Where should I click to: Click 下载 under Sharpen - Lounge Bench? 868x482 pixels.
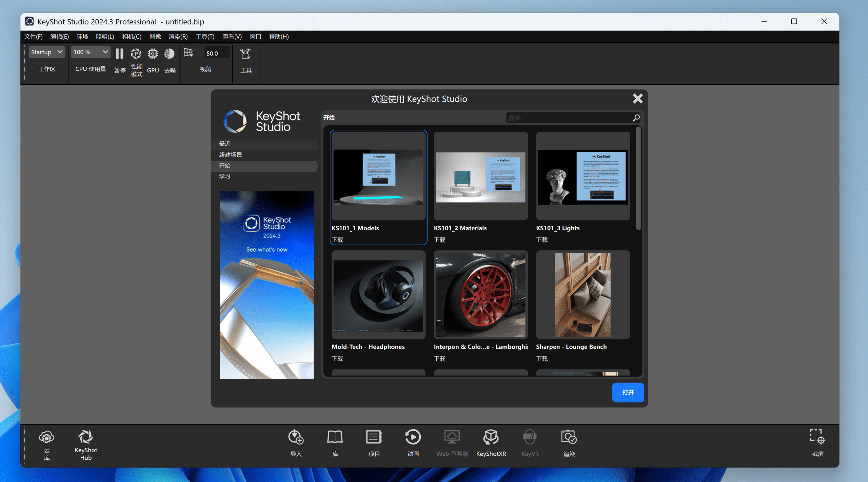542,358
